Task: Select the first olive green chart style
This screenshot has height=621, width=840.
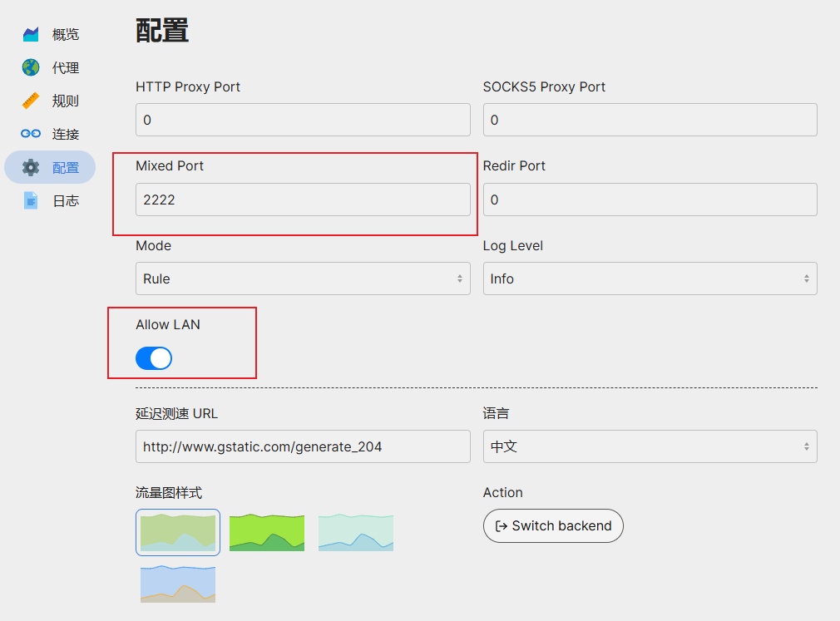Action: point(178,532)
